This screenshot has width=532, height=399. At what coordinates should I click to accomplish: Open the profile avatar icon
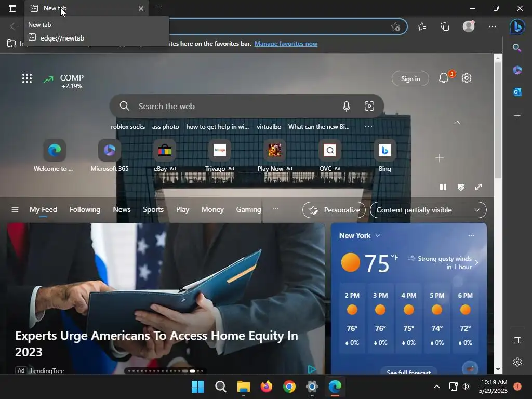click(x=469, y=26)
